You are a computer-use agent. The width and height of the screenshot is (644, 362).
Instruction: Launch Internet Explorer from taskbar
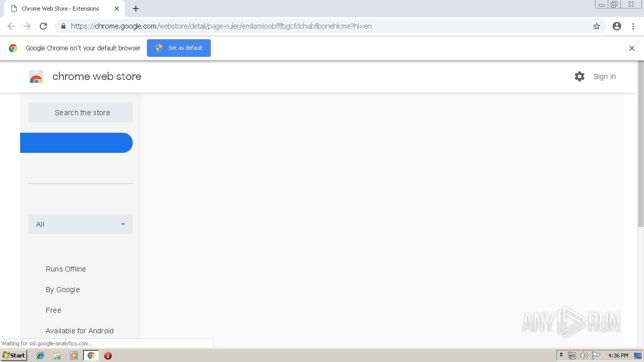[x=40, y=355]
